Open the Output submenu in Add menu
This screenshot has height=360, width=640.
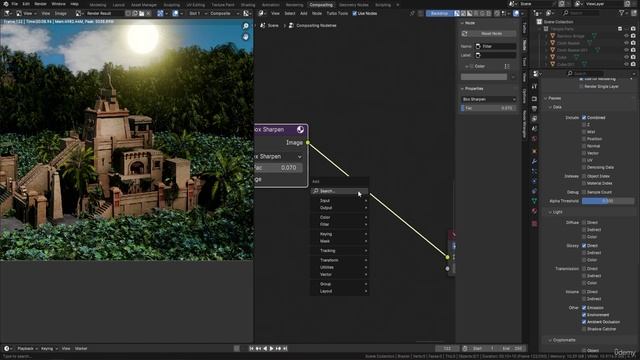click(340, 208)
